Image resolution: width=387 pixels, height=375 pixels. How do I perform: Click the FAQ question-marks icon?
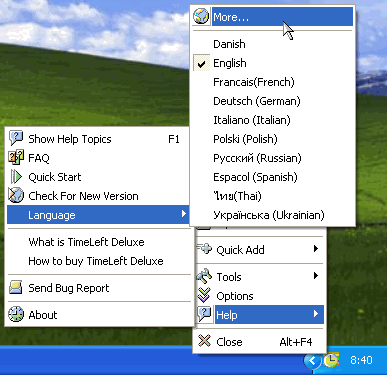pyautogui.click(x=16, y=157)
